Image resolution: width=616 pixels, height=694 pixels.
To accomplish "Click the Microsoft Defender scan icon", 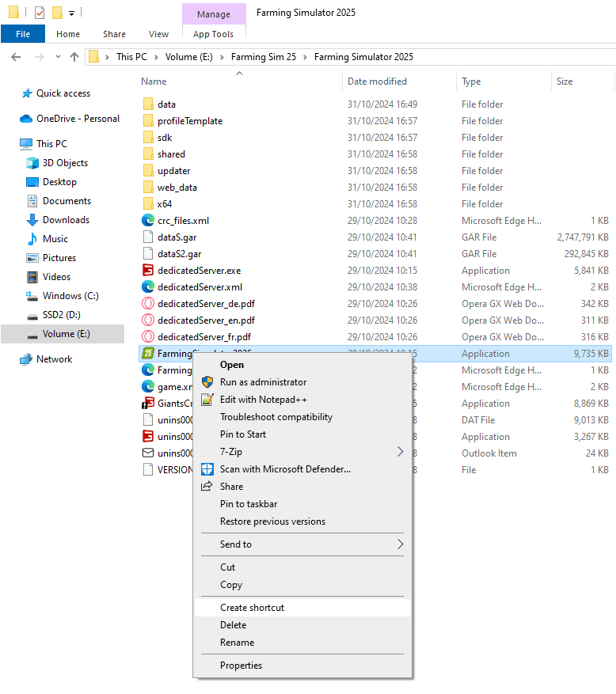I will coord(207,469).
